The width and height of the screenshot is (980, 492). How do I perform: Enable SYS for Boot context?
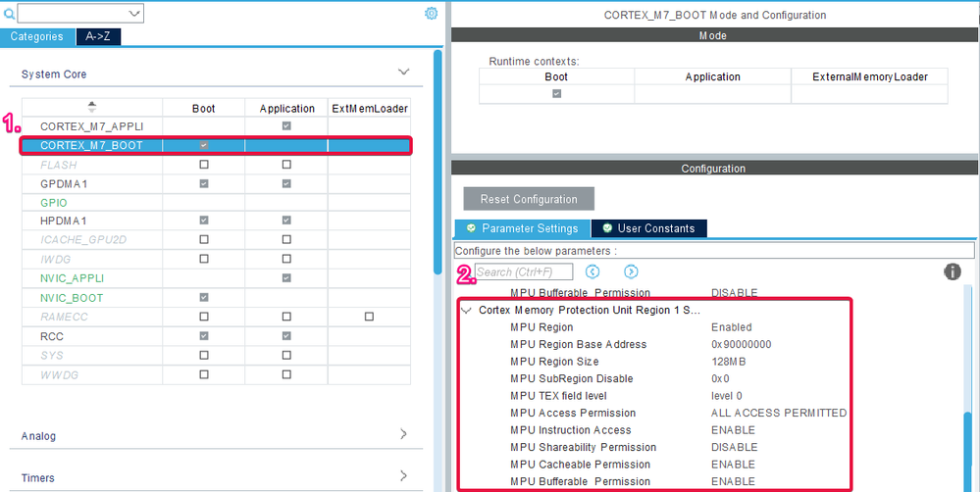point(204,355)
